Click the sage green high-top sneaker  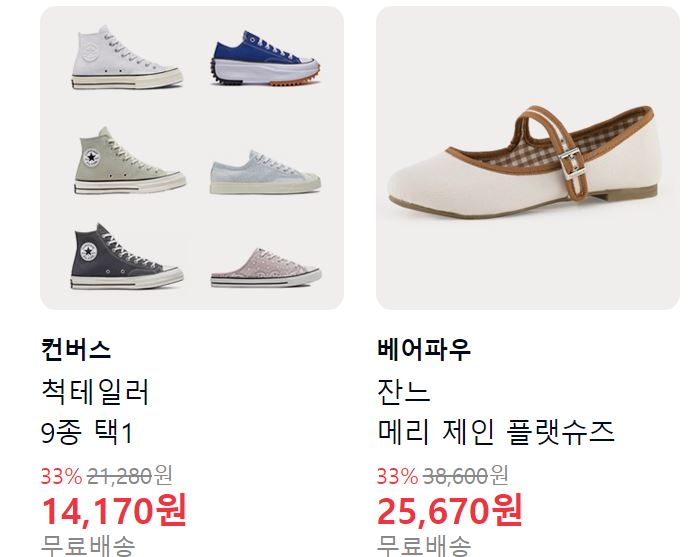pos(129,161)
